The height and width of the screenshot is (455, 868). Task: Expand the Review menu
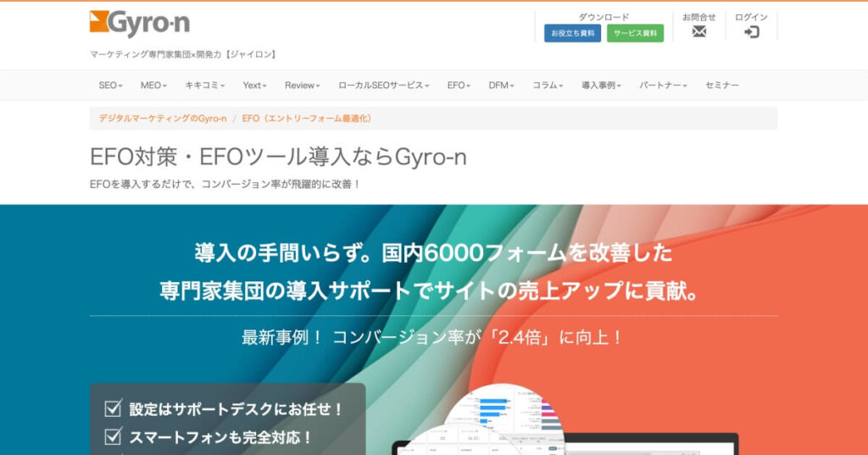pos(303,86)
